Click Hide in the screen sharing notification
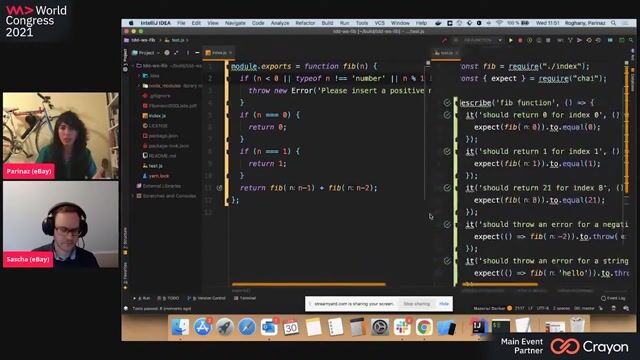 (x=444, y=304)
